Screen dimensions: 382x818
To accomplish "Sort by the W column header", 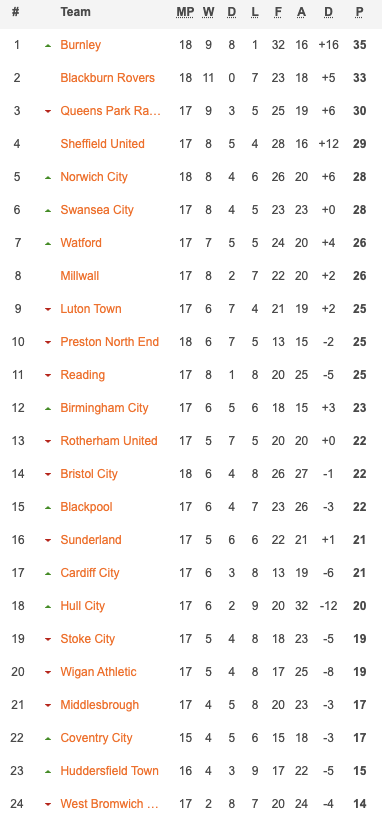I will point(208,12).
